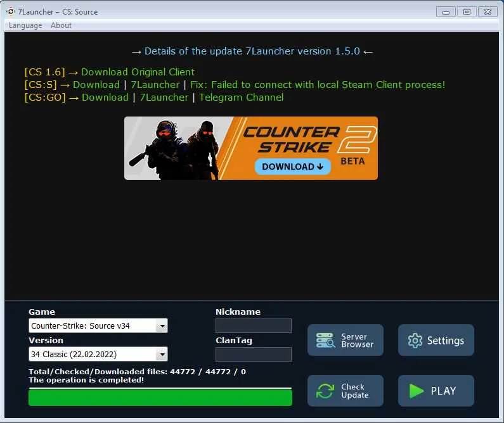
Task: Click the Total/Checked/Downloaded files status text
Action: point(137,372)
